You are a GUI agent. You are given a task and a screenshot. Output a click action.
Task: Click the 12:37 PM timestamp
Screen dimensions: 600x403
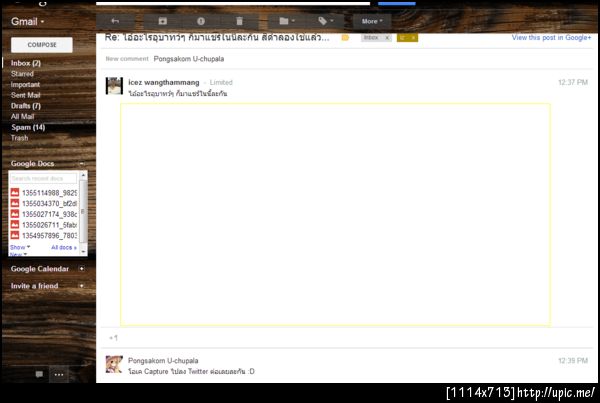coord(573,82)
